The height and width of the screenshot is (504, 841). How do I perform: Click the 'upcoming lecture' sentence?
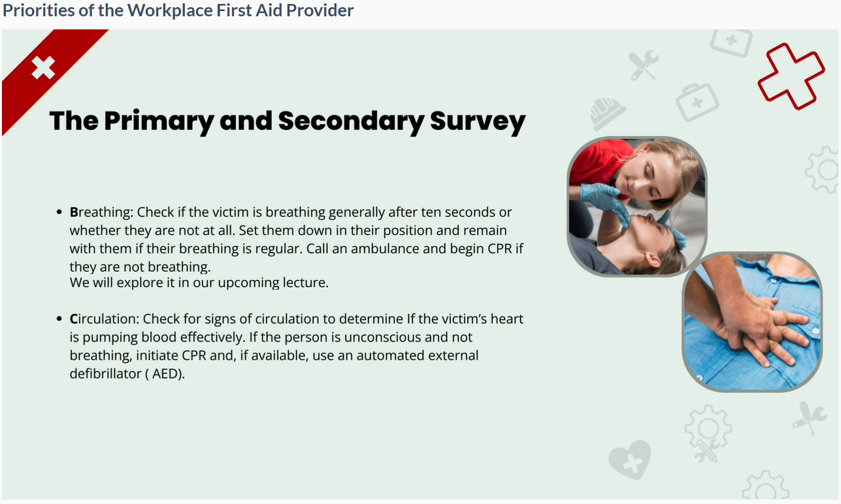tap(199, 283)
